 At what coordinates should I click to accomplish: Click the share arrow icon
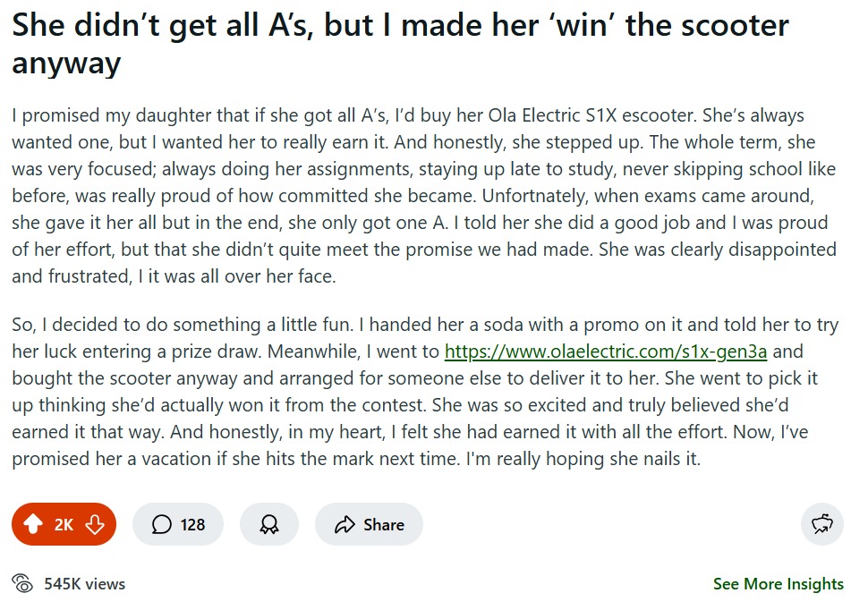pos(345,524)
